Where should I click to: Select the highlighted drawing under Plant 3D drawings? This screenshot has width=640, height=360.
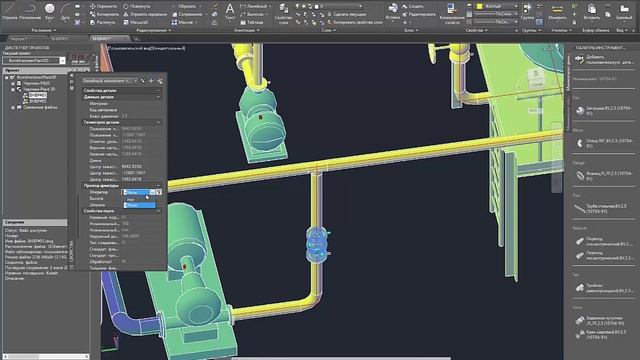(x=38, y=95)
